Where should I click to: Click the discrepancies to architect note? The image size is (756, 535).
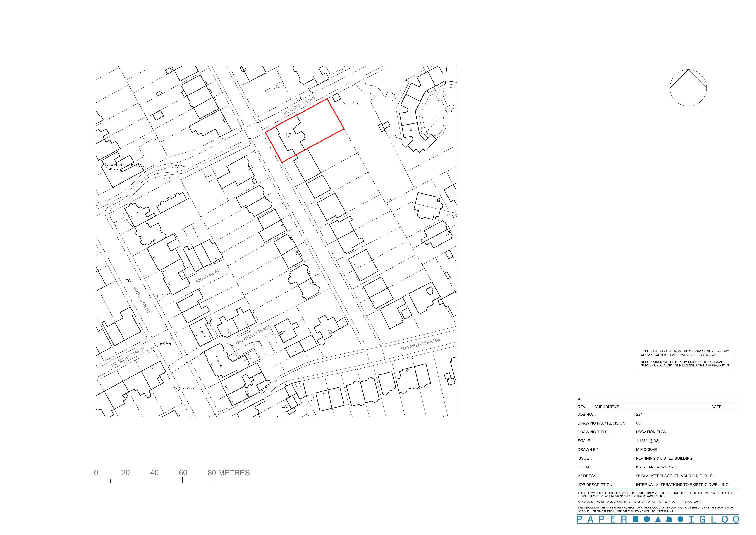[639, 502]
